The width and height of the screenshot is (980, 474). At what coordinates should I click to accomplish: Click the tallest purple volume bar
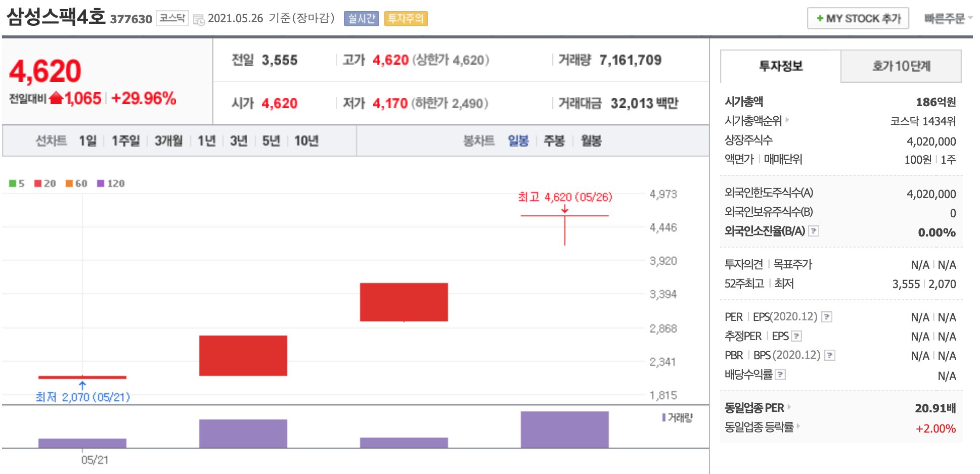point(564,430)
